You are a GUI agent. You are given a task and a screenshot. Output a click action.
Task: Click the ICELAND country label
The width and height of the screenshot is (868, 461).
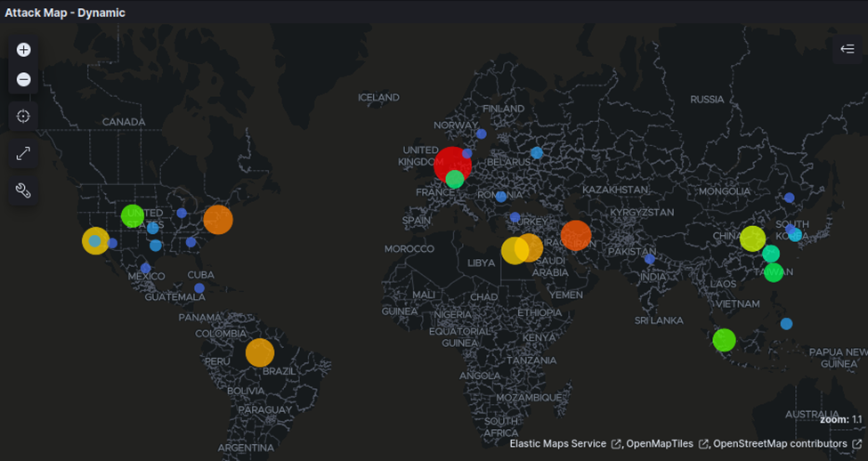click(x=378, y=97)
